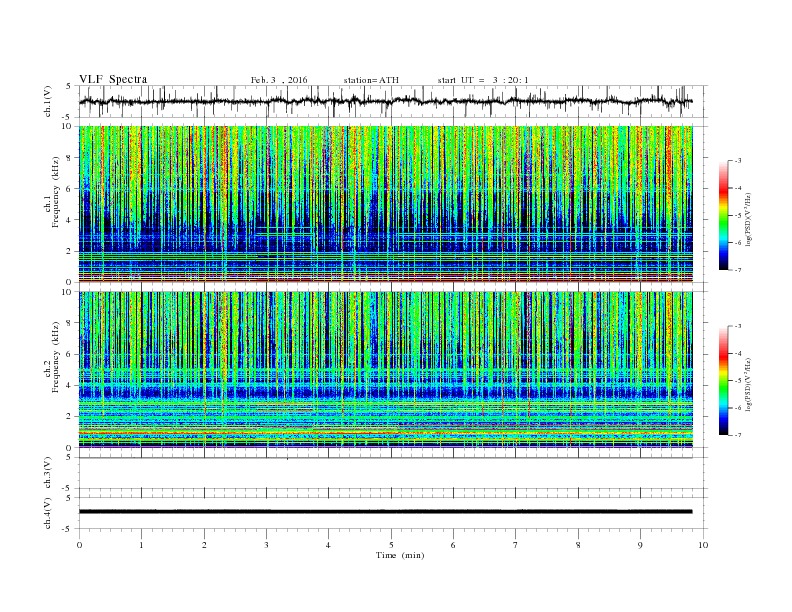Click the "-7" tick on lower colorbar
Viewport: 792px width, 612px height.
[x=738, y=435]
